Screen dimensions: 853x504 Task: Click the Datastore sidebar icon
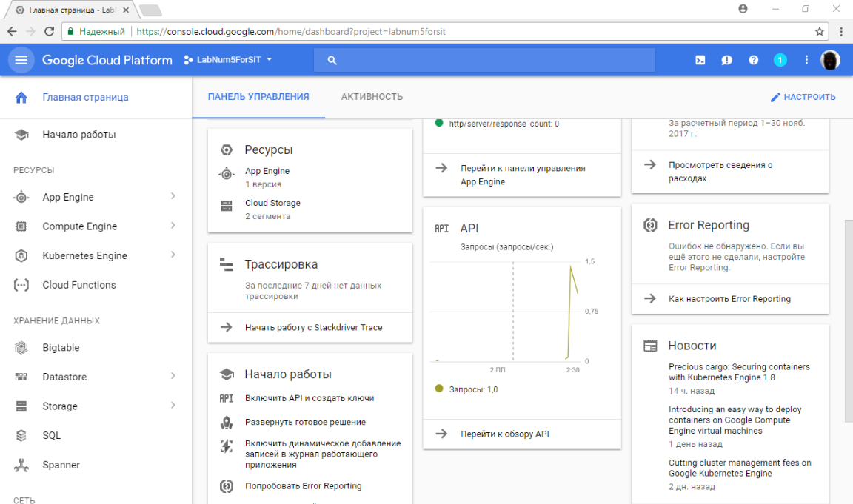point(21,377)
